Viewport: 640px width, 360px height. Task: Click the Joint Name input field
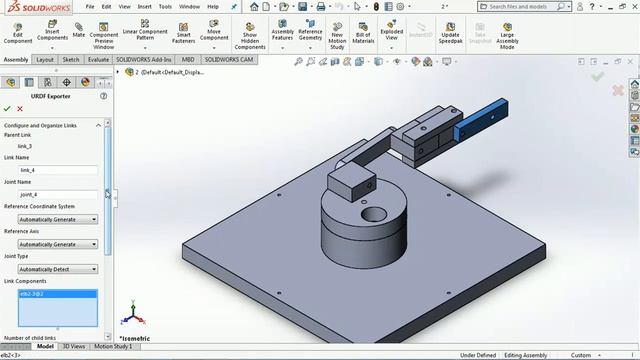click(x=58, y=195)
